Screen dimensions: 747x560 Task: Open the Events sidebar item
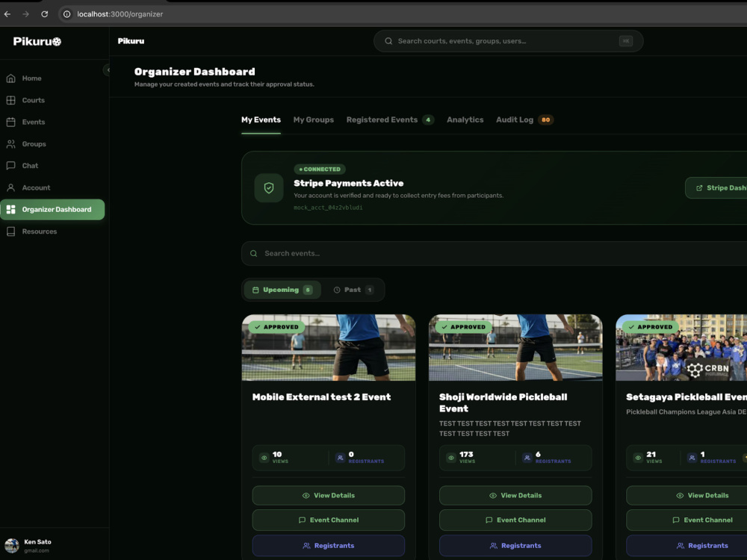point(52,122)
